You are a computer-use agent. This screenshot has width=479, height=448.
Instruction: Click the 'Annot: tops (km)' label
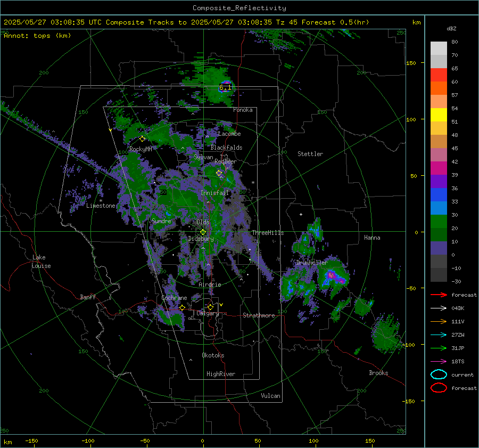point(38,36)
